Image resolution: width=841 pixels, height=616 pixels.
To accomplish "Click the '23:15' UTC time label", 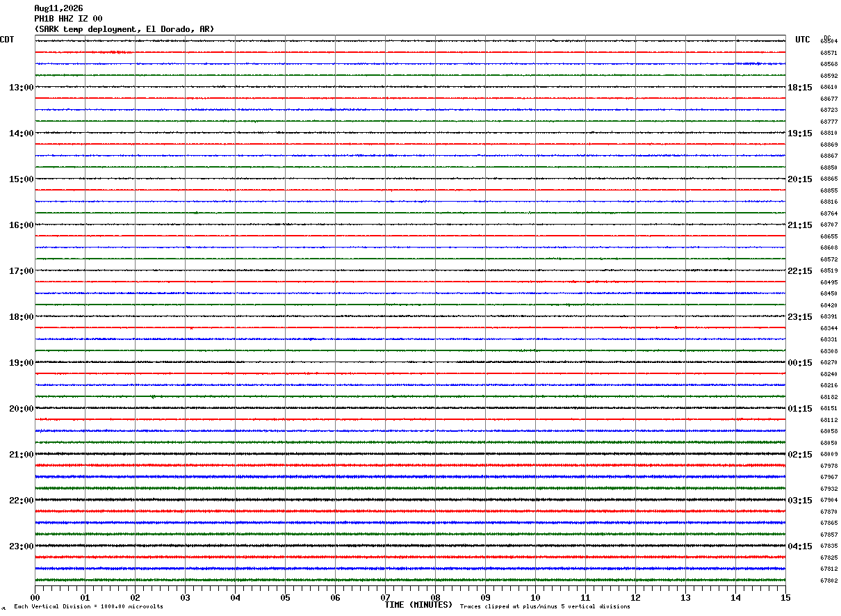I will pyautogui.click(x=800, y=317).
